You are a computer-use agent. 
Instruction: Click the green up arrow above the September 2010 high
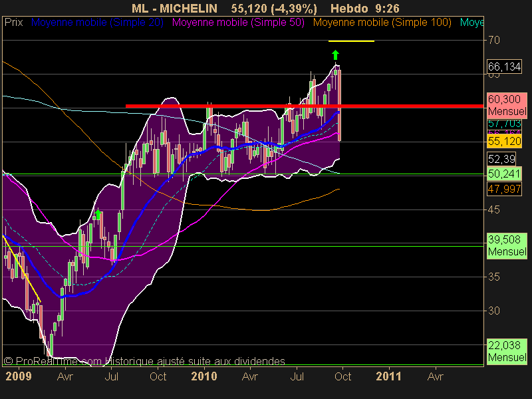pos(335,55)
